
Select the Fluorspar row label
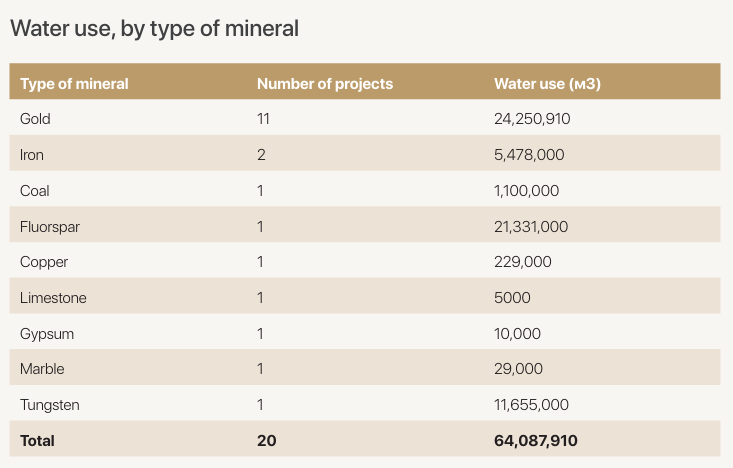pyautogui.click(x=50, y=227)
